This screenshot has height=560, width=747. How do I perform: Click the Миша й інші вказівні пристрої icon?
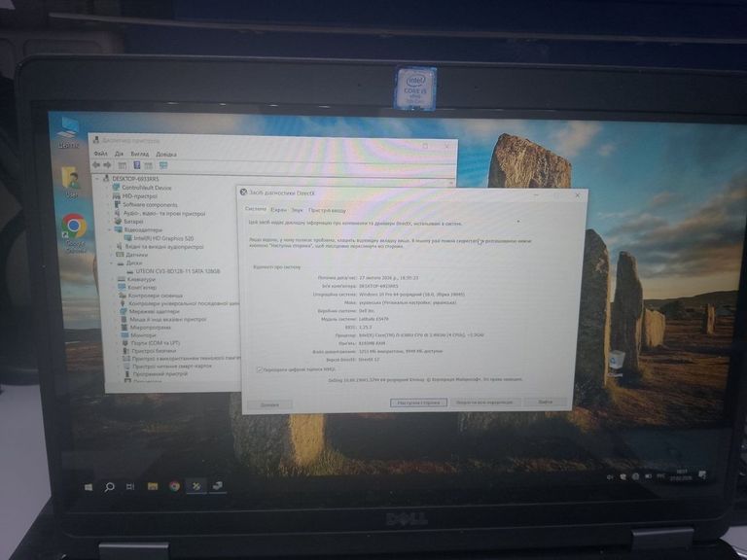point(124,319)
